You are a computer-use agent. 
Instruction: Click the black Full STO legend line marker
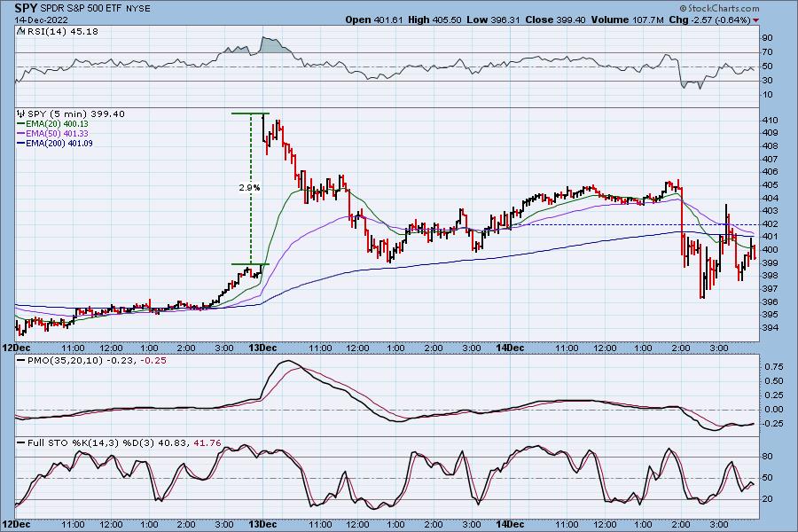click(21, 443)
